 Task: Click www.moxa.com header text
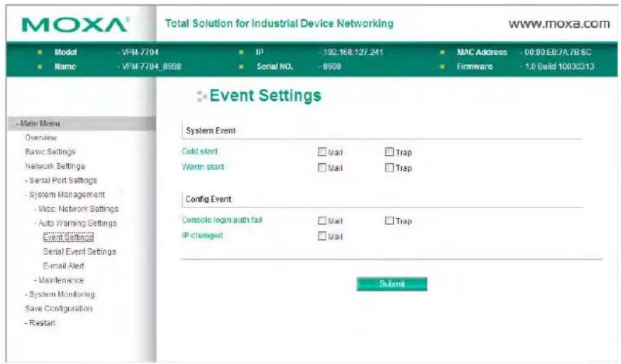pos(560,24)
